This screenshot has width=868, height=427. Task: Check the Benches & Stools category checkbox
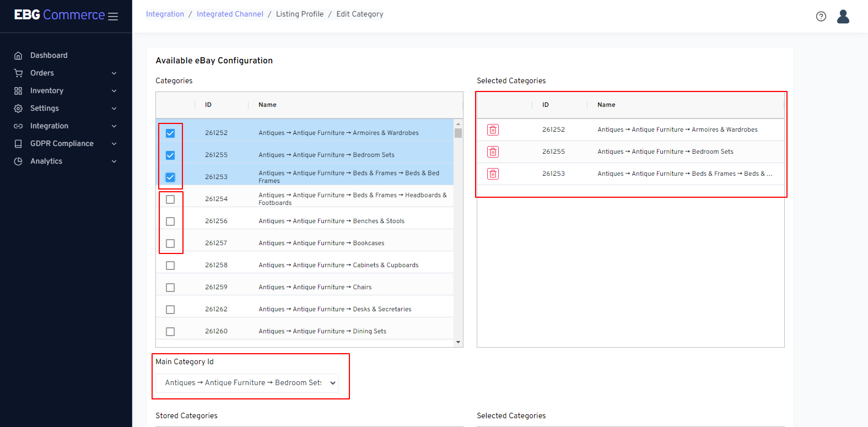pyautogui.click(x=170, y=221)
